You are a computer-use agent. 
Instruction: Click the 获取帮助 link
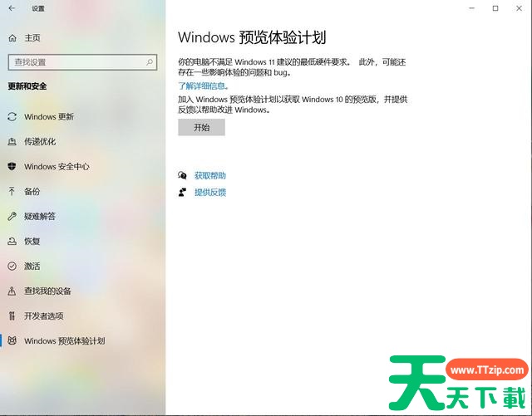(x=210, y=176)
